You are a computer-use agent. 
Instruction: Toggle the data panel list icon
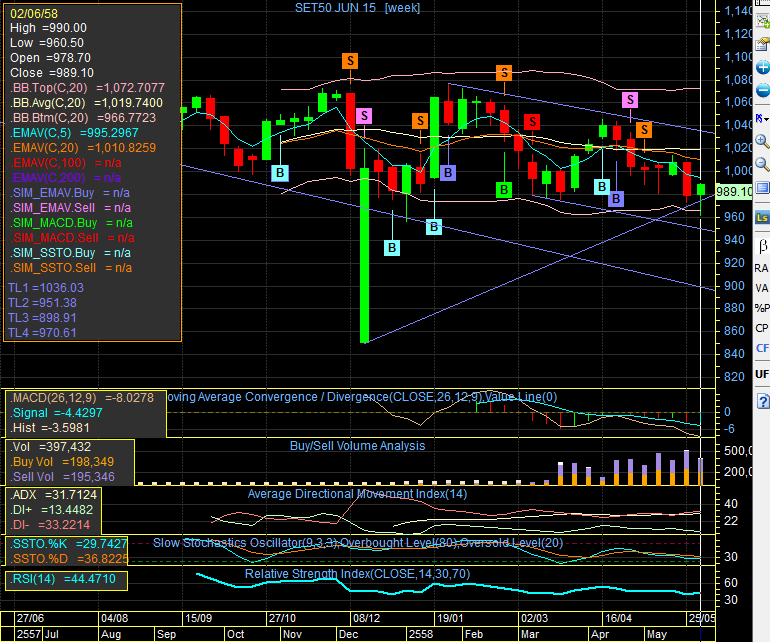[763, 188]
